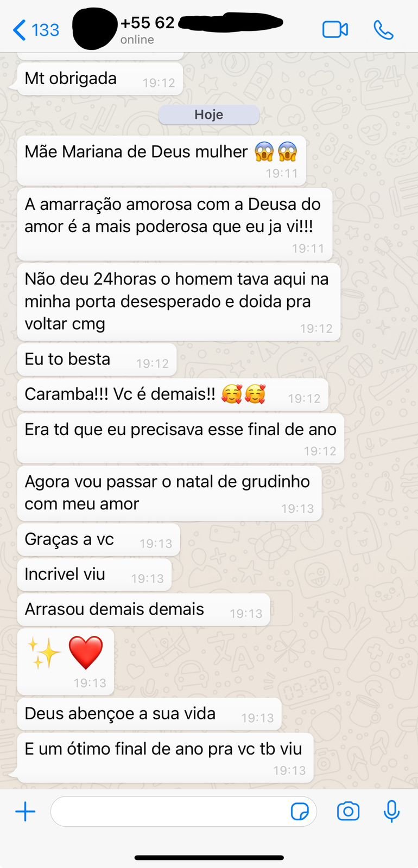Tap the sparkles and red heart emoji message
This screenshot has width=418, height=868.
pos(66,661)
